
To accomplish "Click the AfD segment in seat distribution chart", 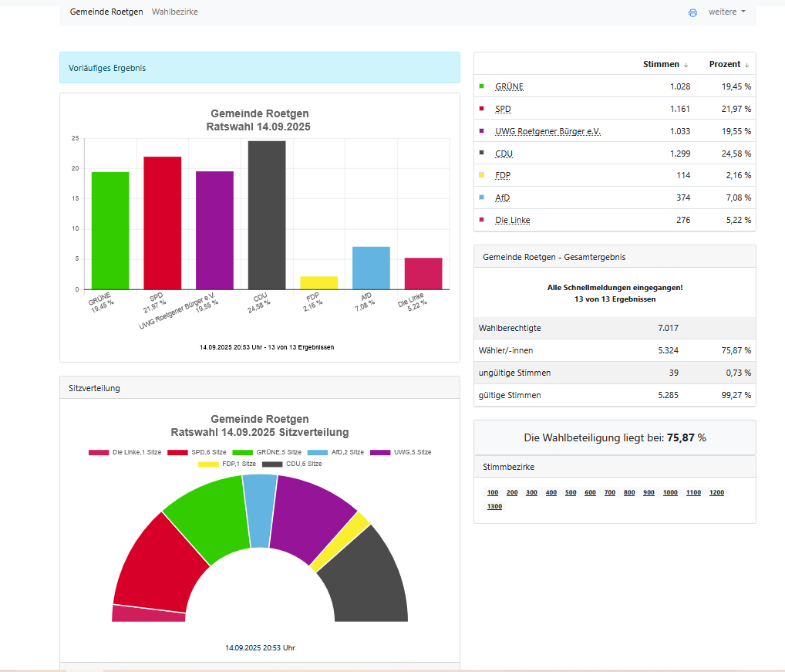I will (x=260, y=509).
